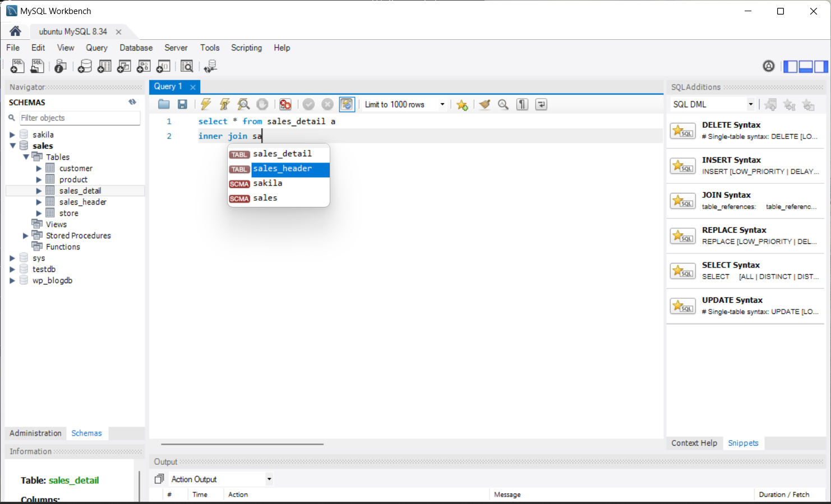Open Workbench preferences gear icon
The image size is (831, 504).
769,66
